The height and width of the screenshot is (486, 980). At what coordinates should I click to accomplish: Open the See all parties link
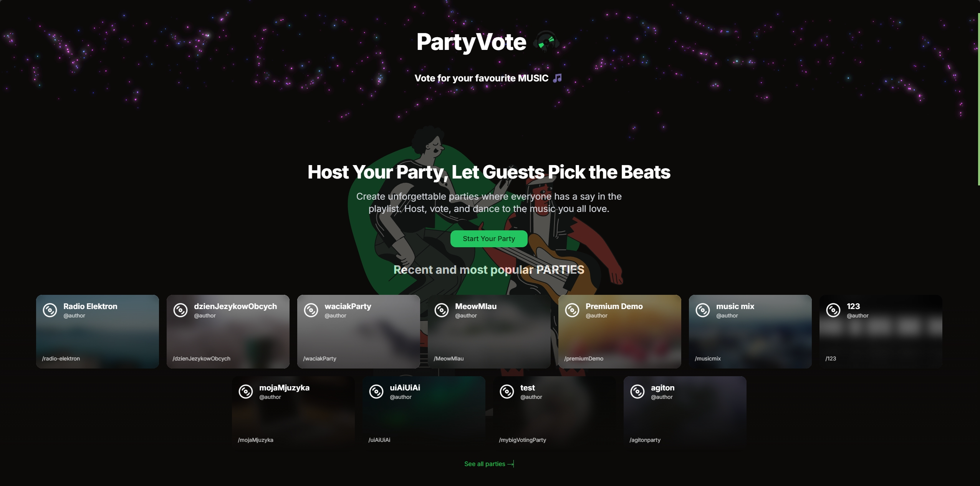pos(488,464)
